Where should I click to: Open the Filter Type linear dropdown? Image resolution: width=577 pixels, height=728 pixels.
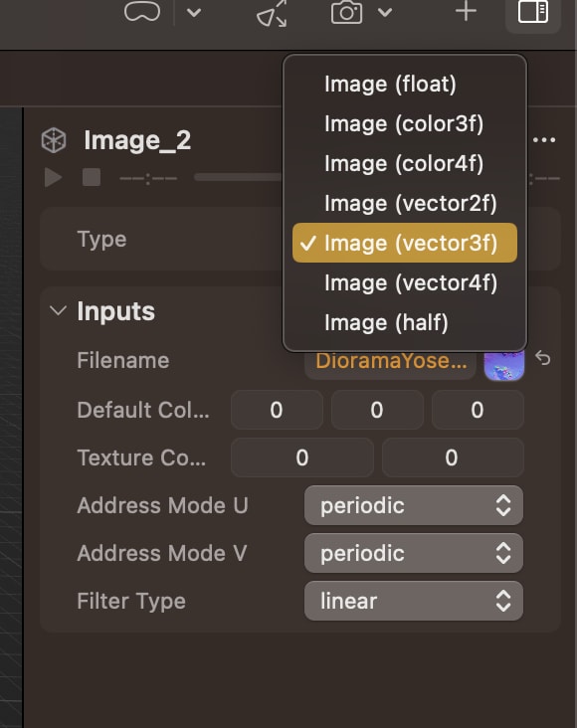point(414,601)
